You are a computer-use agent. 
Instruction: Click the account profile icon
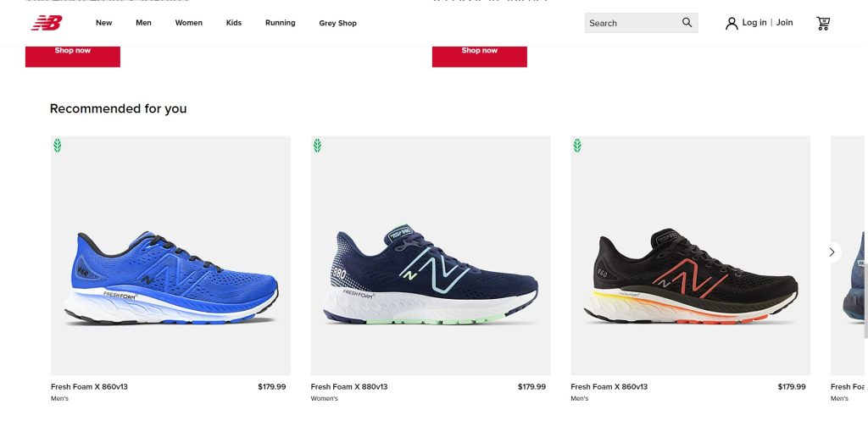click(x=732, y=23)
